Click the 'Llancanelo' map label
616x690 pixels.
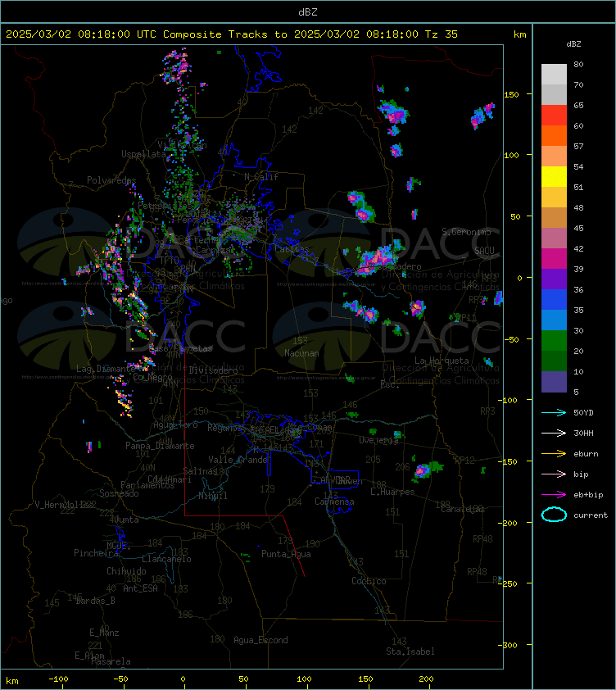point(166,559)
